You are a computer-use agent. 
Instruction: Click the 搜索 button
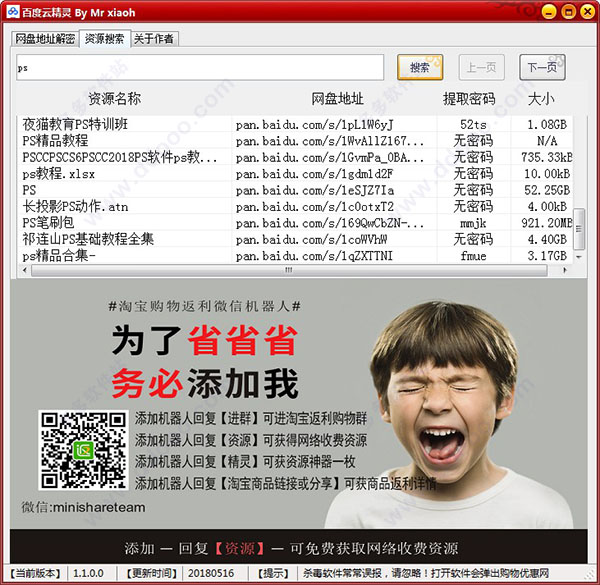pos(420,67)
